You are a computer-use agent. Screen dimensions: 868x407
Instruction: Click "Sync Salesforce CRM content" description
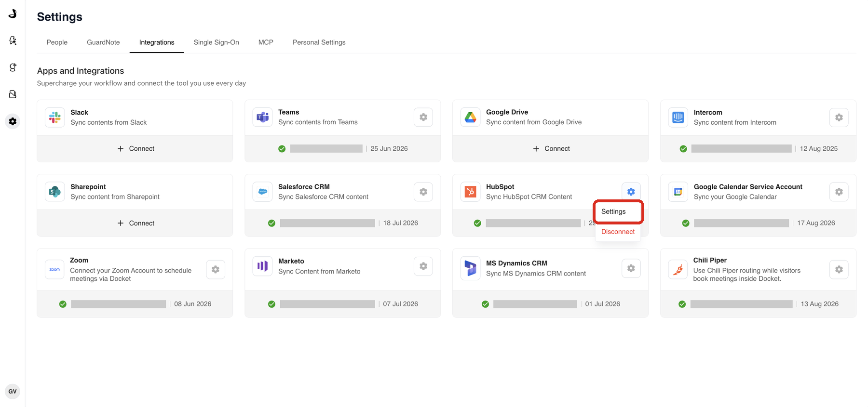(323, 197)
